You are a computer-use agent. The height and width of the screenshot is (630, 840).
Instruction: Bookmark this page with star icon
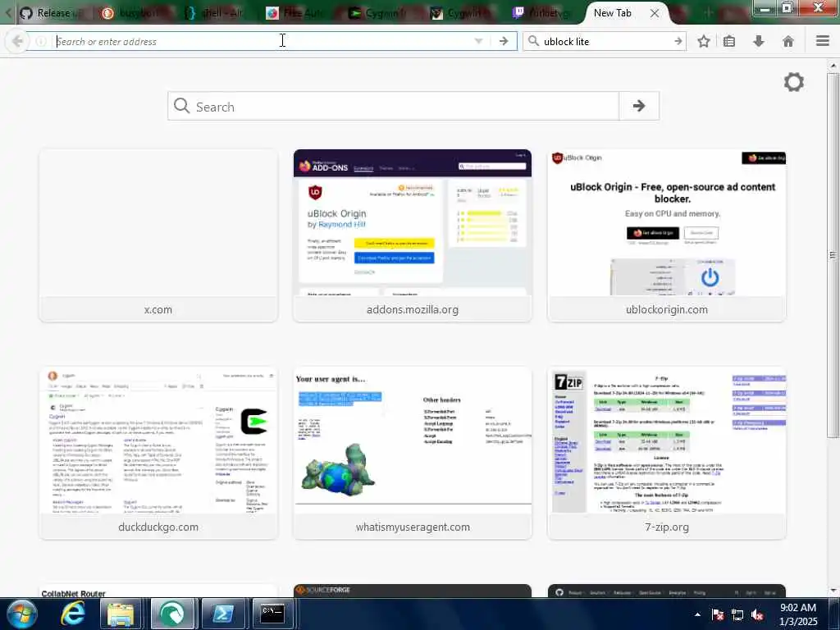point(703,41)
